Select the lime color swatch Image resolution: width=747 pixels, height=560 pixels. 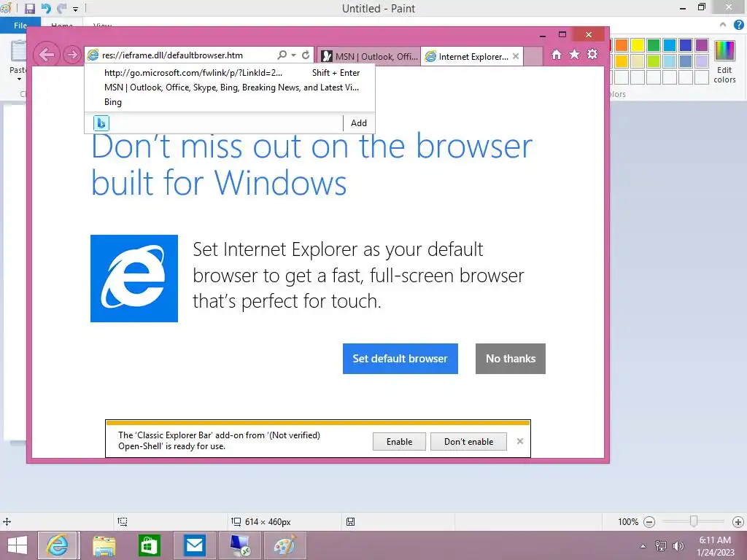(x=654, y=61)
